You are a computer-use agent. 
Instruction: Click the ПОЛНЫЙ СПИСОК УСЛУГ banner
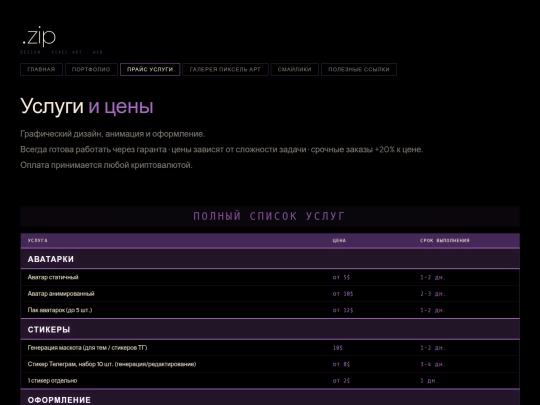270,216
